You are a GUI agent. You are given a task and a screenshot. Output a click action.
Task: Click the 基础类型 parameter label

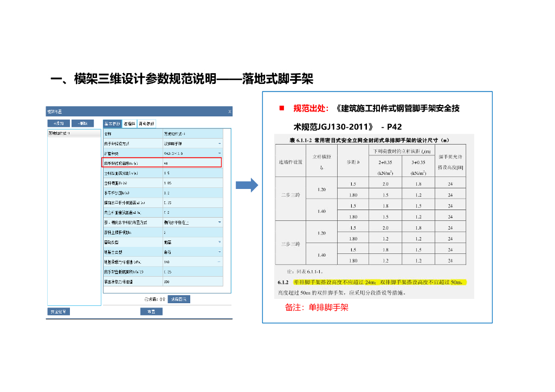coord(111,243)
